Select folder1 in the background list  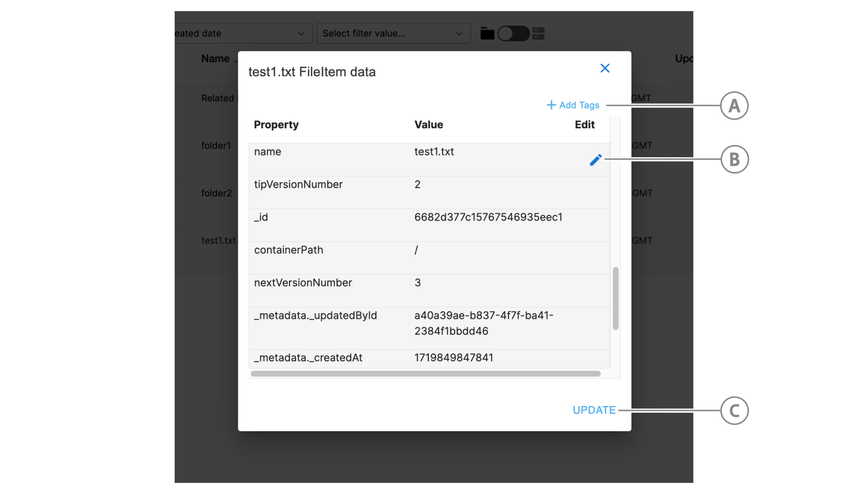point(216,146)
